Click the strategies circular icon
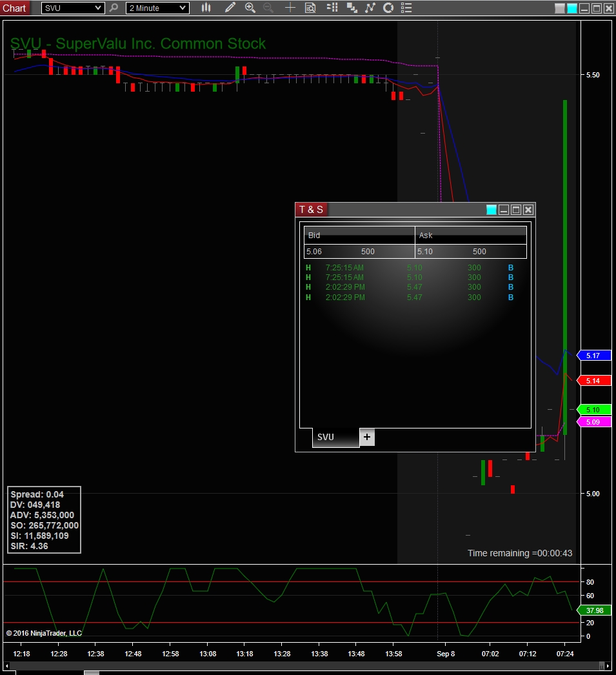 388,8
